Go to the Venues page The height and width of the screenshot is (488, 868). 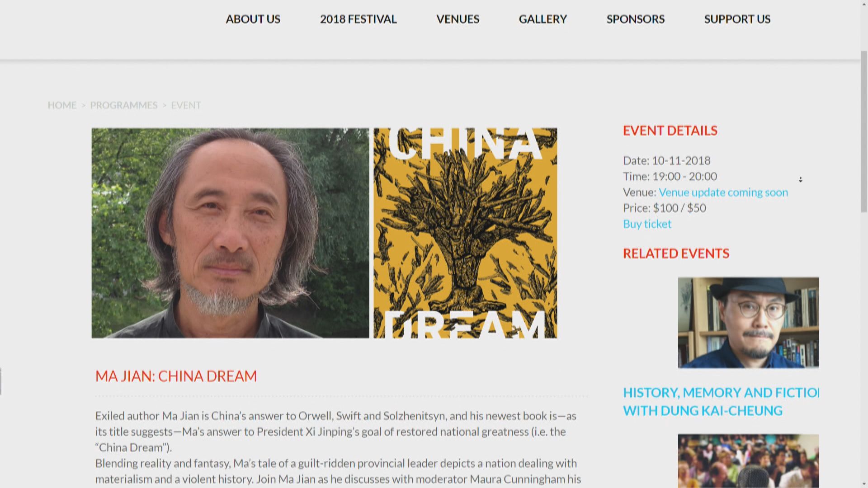(x=458, y=19)
